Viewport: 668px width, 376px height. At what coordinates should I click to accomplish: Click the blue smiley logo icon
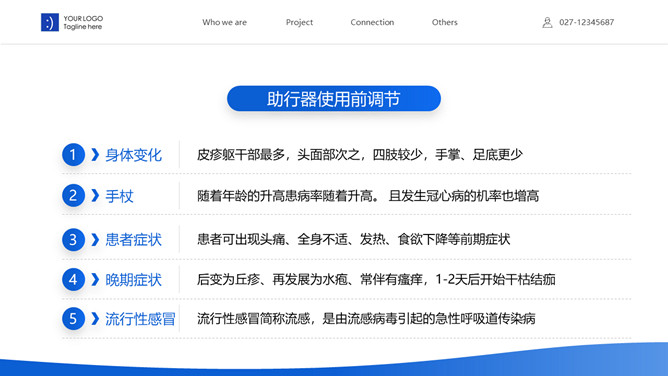click(50, 22)
